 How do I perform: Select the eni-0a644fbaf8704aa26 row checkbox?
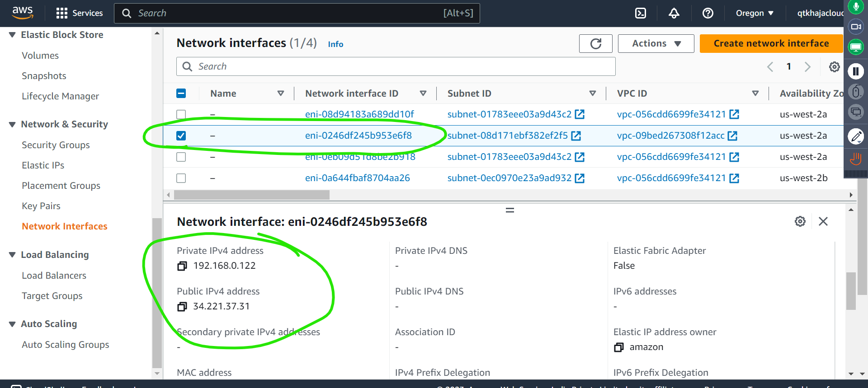pos(181,178)
